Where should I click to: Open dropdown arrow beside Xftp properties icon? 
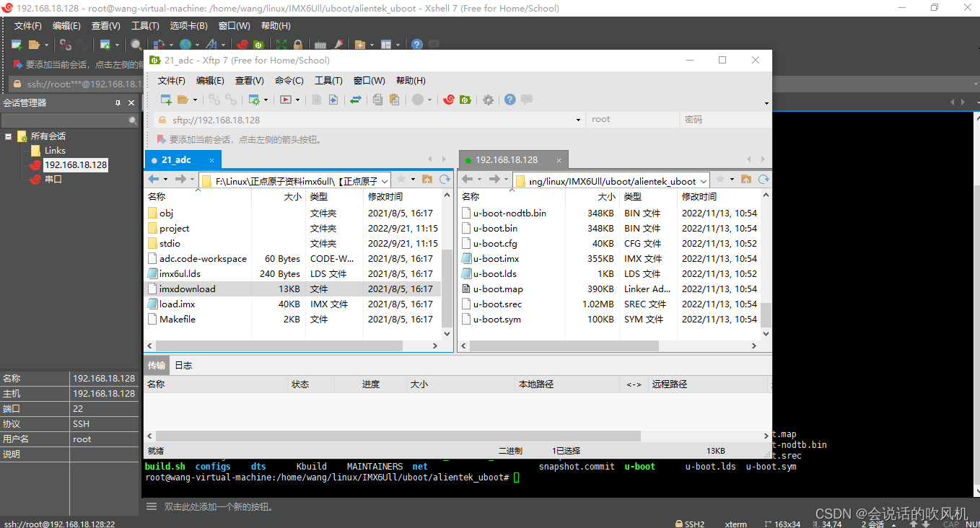point(266,100)
